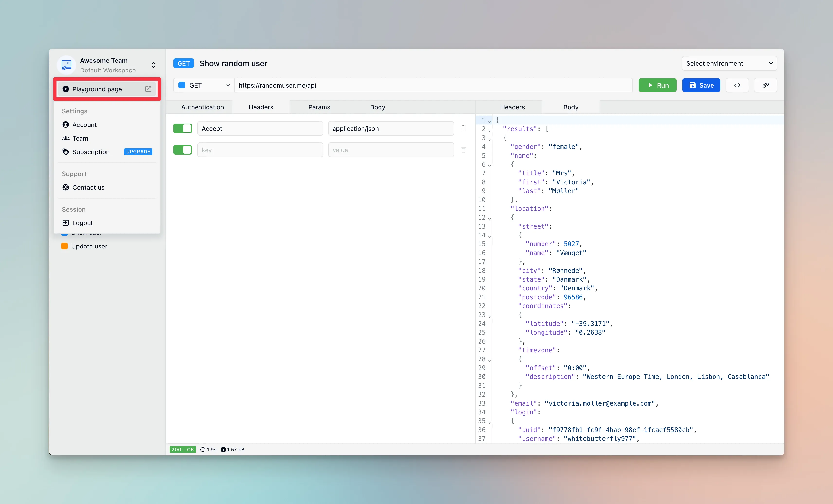This screenshot has height=504, width=833.
Task: Click the postcode value 96586
Action: (573, 297)
